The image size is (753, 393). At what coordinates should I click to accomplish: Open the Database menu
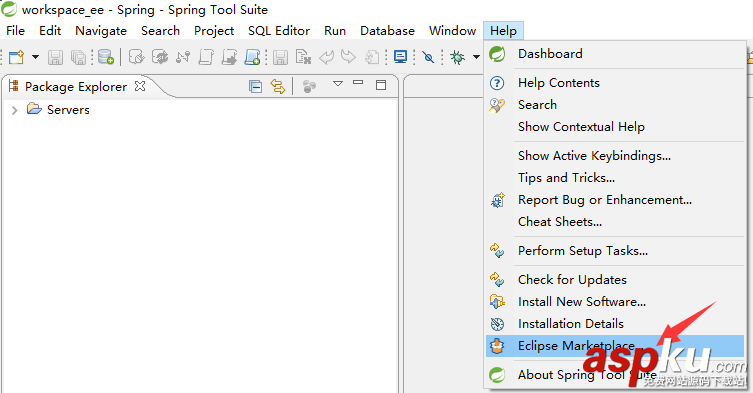click(x=388, y=31)
